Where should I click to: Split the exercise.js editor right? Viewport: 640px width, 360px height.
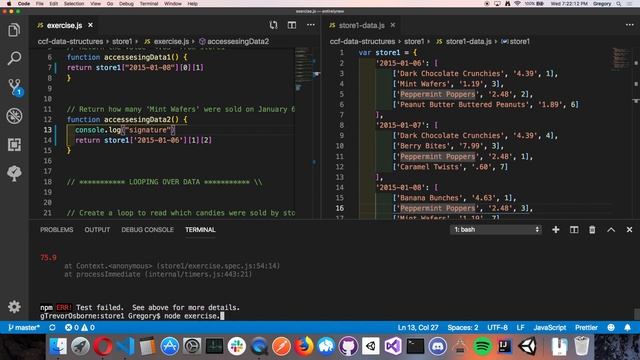(291, 25)
